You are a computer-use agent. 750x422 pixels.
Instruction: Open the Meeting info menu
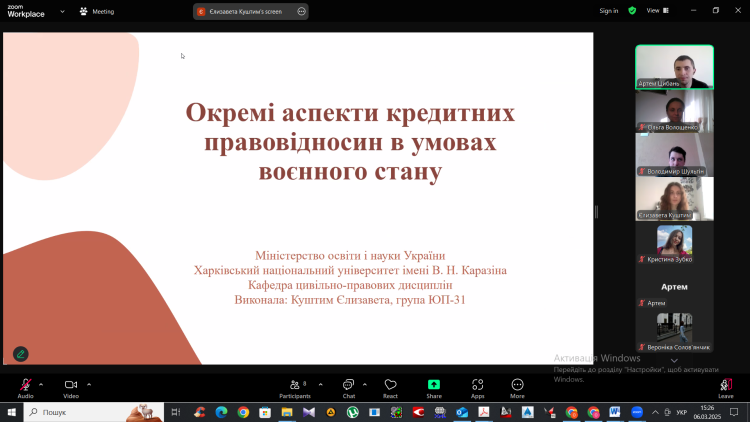pos(97,11)
